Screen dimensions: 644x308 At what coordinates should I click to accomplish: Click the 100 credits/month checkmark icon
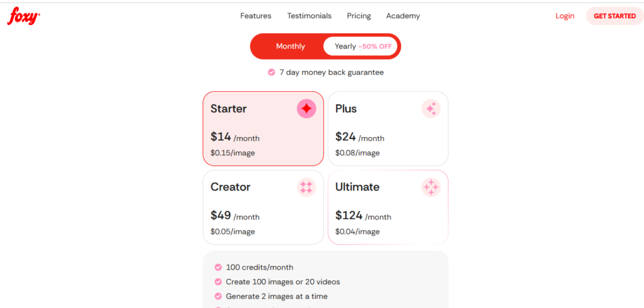coord(218,267)
